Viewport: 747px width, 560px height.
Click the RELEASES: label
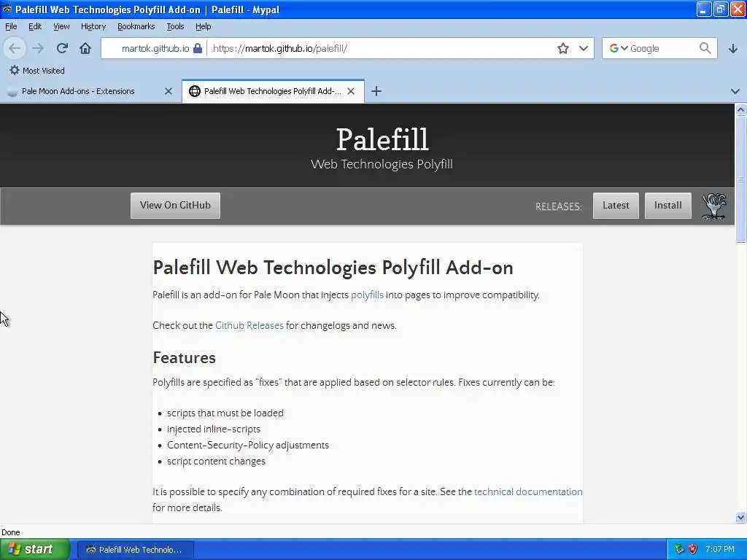point(558,206)
